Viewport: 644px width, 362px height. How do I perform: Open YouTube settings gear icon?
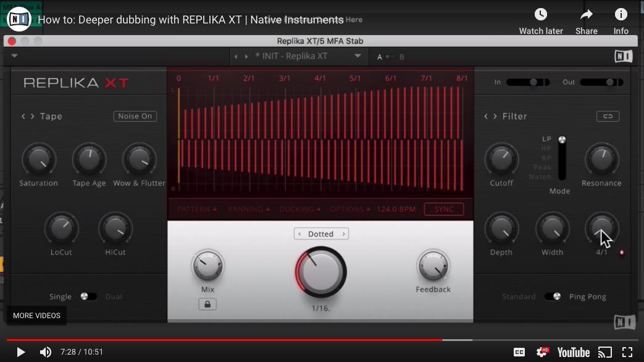(543, 352)
